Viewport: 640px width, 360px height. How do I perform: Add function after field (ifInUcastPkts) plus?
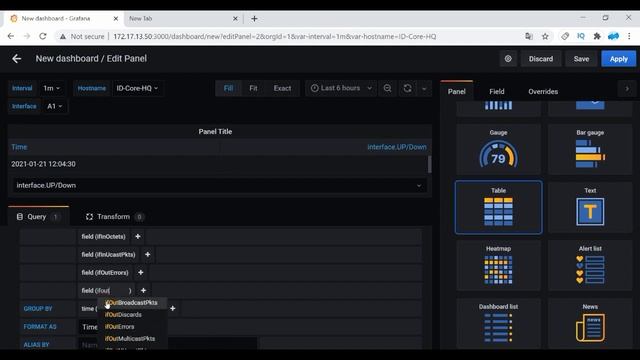coord(148,254)
